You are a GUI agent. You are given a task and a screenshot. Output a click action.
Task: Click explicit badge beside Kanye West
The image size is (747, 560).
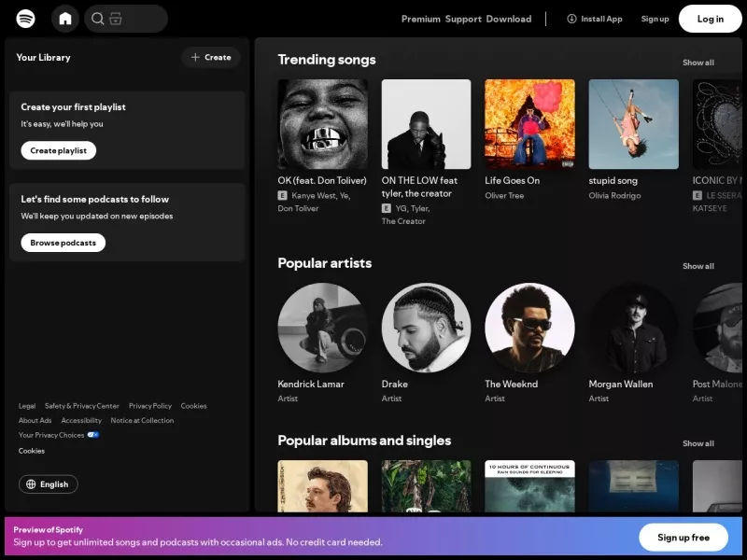tap(283, 195)
